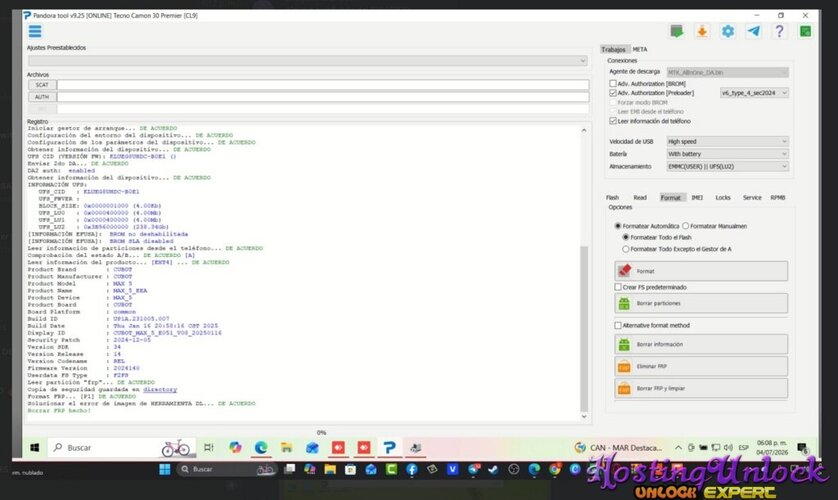Click the blue V icon on outer taskbar
838x500 pixels.
click(x=453, y=469)
